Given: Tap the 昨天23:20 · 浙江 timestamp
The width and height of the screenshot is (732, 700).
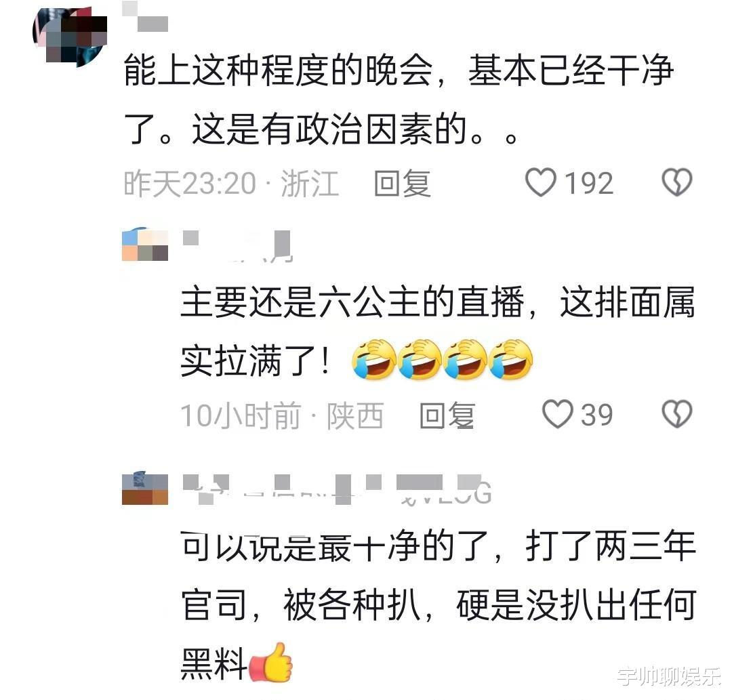Looking at the screenshot, I should tap(231, 184).
